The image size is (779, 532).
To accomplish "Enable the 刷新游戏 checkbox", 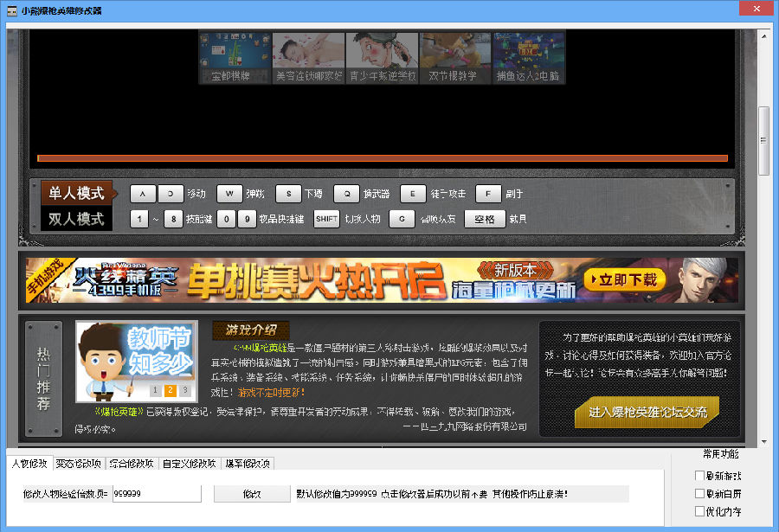I will 699,476.
